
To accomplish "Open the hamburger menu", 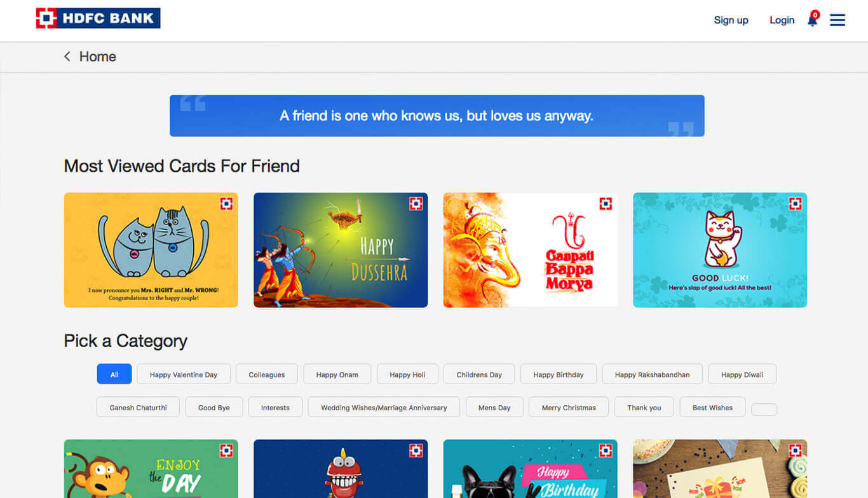I will pyautogui.click(x=837, y=20).
